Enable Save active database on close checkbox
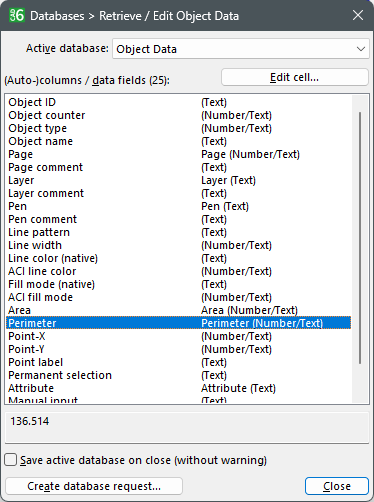 (x=11, y=460)
